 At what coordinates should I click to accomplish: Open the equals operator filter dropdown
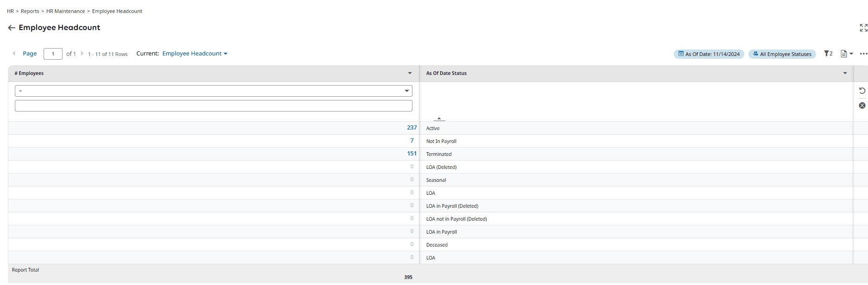(214, 91)
